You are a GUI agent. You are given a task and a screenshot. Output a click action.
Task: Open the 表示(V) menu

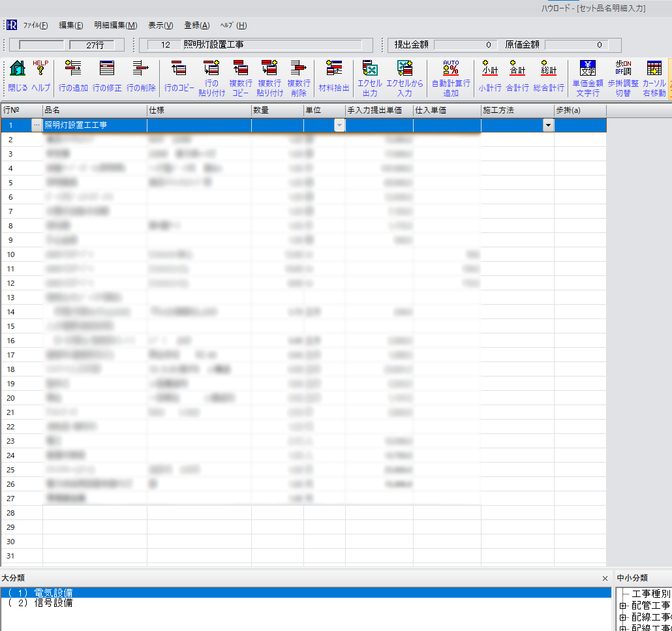(160, 25)
